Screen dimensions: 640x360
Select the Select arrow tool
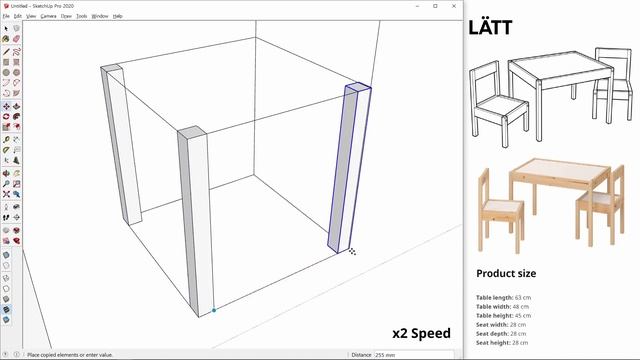6,29
